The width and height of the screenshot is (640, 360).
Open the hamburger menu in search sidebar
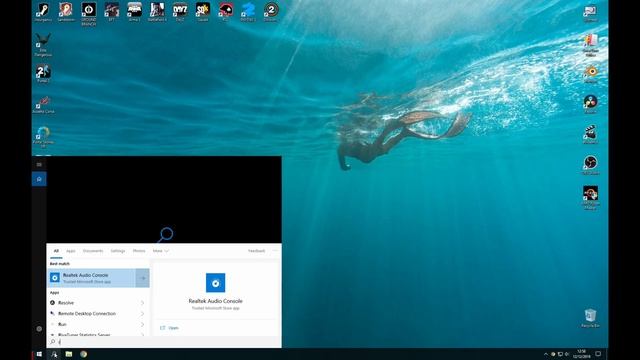pyautogui.click(x=39, y=164)
